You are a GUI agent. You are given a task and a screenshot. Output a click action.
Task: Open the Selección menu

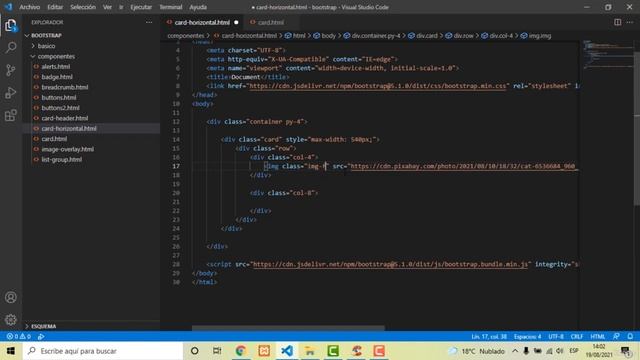click(83, 7)
